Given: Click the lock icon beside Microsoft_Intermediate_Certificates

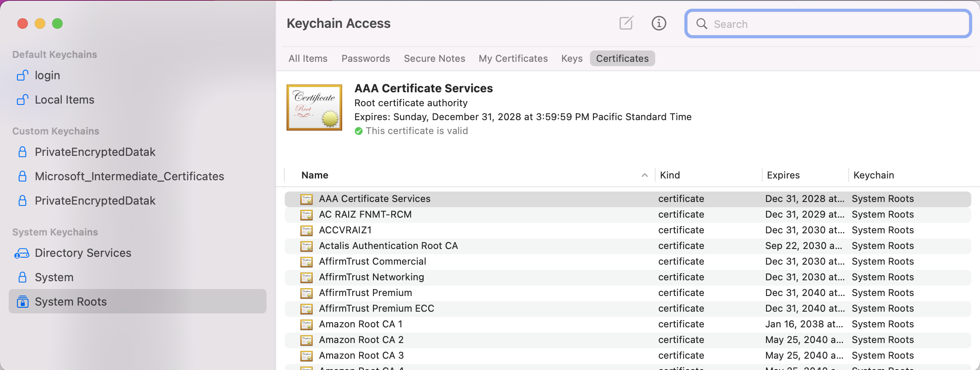Looking at the screenshot, I should (x=23, y=176).
